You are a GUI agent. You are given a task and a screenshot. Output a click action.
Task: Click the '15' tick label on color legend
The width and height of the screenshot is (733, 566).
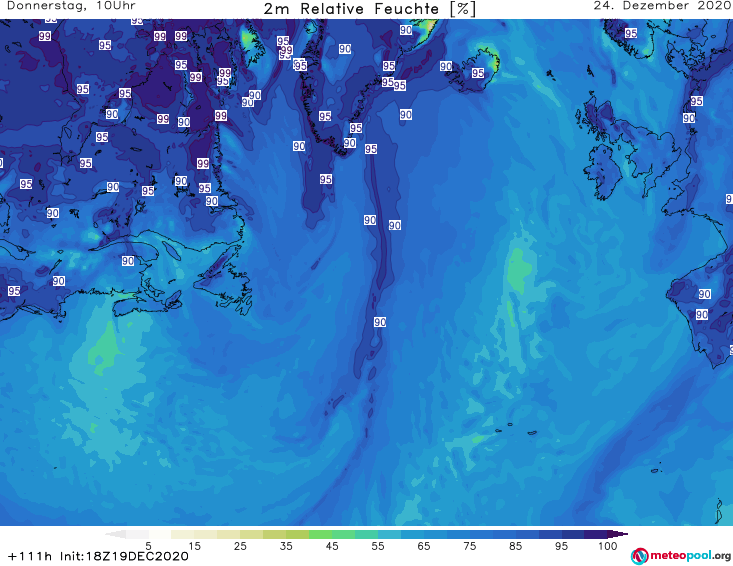pyautogui.click(x=194, y=546)
